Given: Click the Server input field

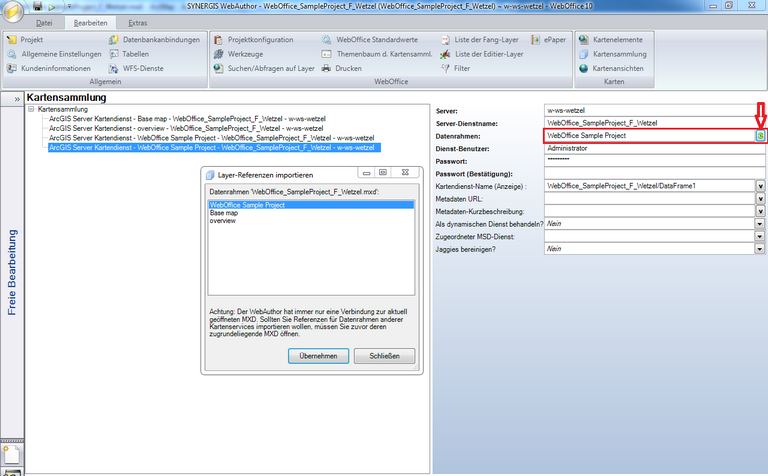Looking at the screenshot, I should point(654,110).
